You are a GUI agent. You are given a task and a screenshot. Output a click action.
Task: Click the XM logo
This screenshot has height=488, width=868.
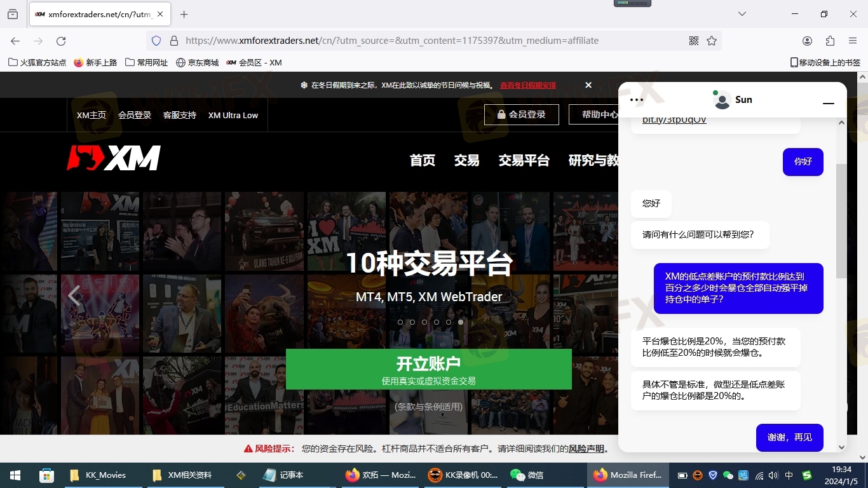pyautogui.click(x=114, y=158)
